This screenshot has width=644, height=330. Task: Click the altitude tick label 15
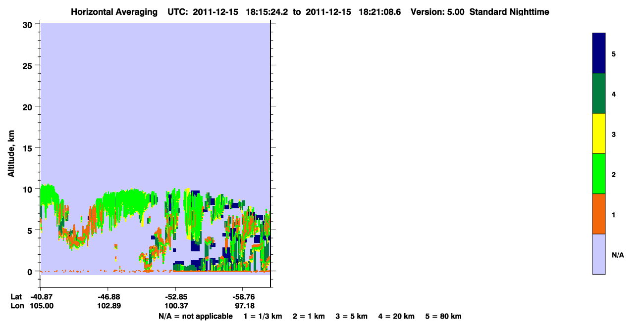(x=28, y=148)
